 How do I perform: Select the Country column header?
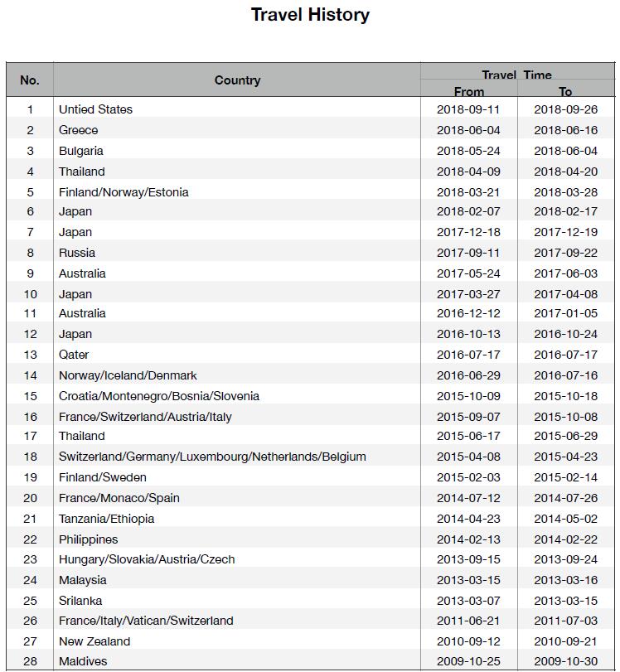[237, 80]
